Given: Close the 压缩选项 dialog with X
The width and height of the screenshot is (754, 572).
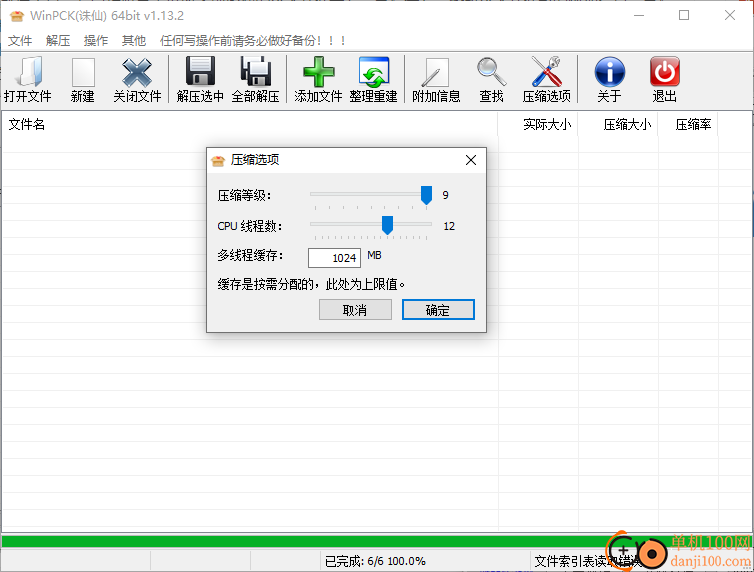Looking at the screenshot, I should (471, 160).
